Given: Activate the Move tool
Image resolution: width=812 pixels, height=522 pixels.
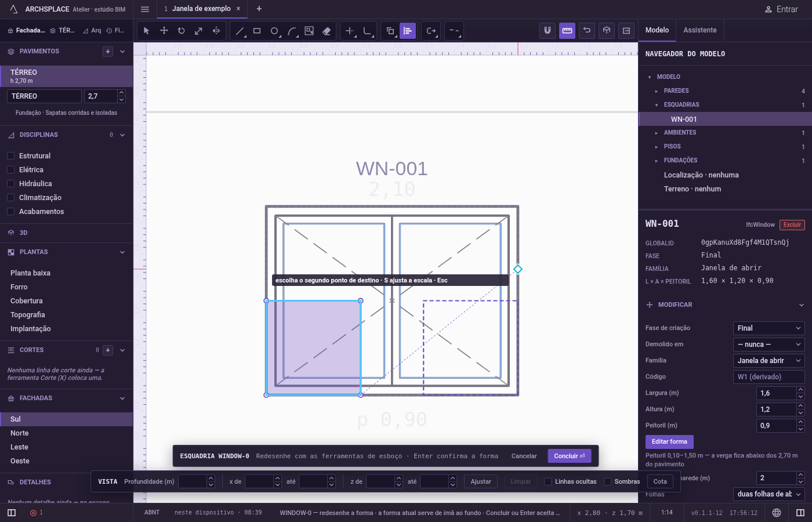Looking at the screenshot, I should [x=164, y=31].
